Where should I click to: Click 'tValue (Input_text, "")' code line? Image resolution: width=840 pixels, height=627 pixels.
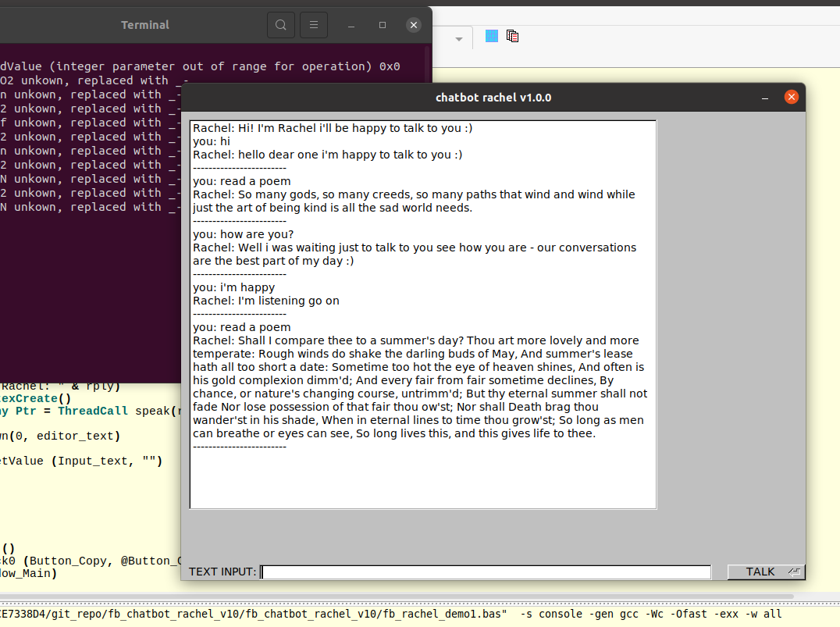(x=81, y=461)
